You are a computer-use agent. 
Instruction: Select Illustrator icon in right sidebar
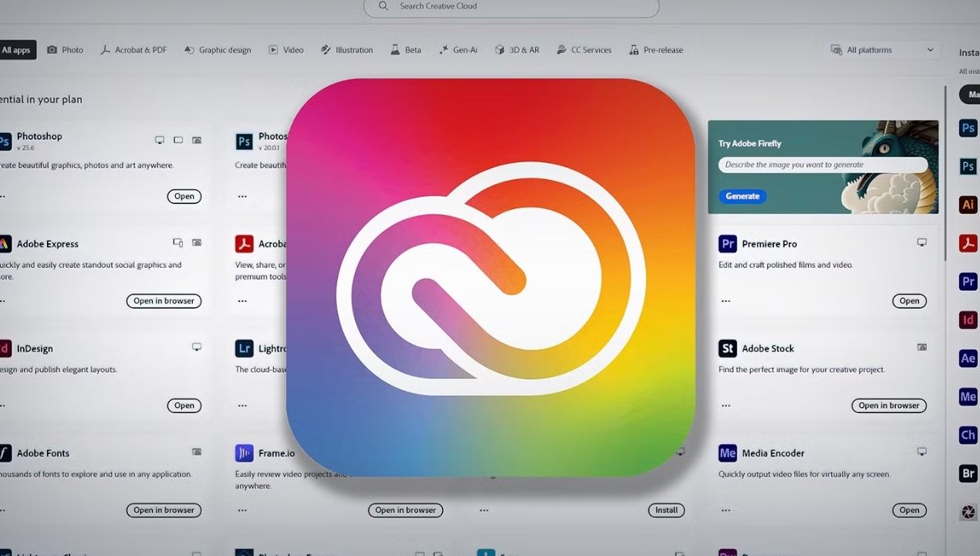968,205
